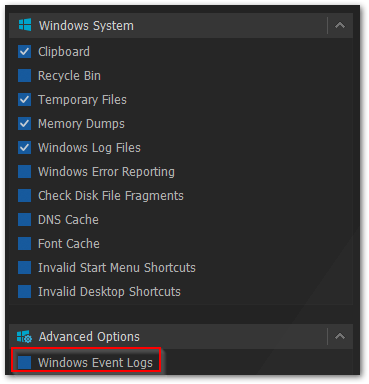Tick the Font Cache checkbox

(24, 244)
